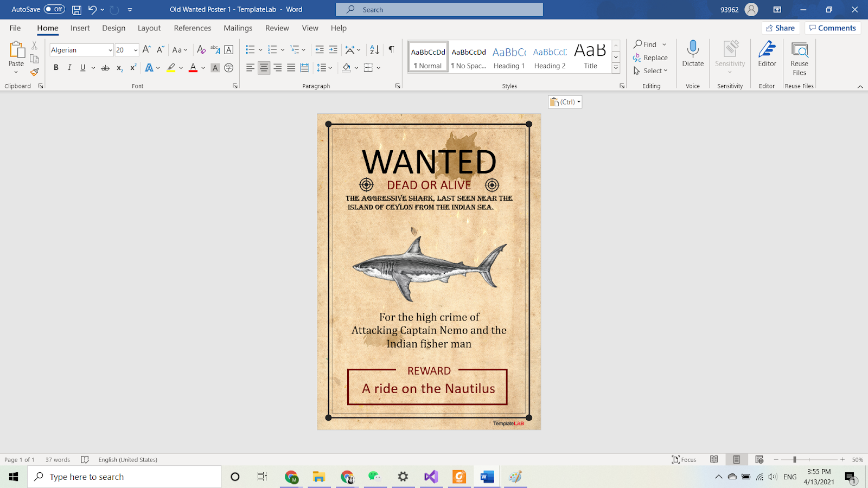Click the Copy icon

[x=34, y=59]
